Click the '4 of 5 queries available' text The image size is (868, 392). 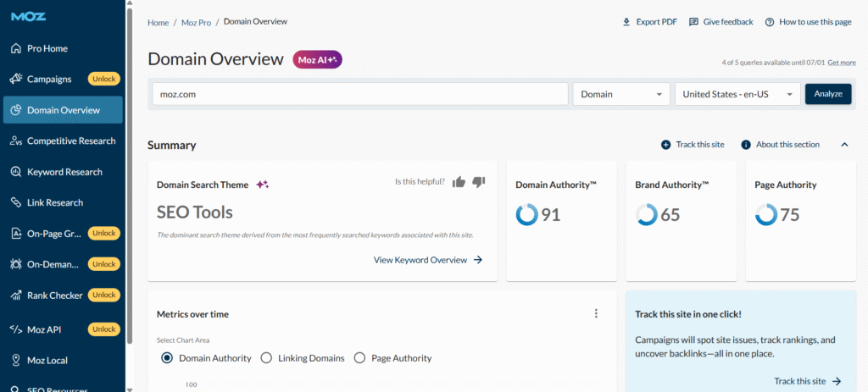tap(773, 63)
